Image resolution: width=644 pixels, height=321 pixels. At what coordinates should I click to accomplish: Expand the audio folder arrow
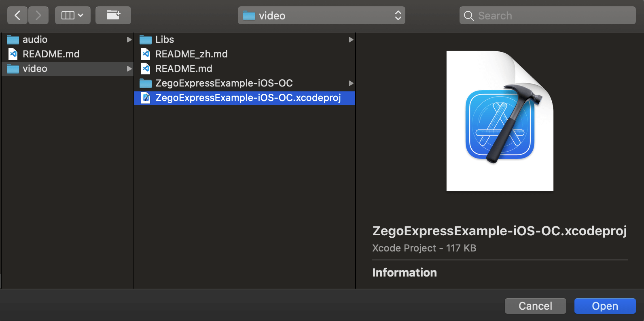[x=129, y=40]
